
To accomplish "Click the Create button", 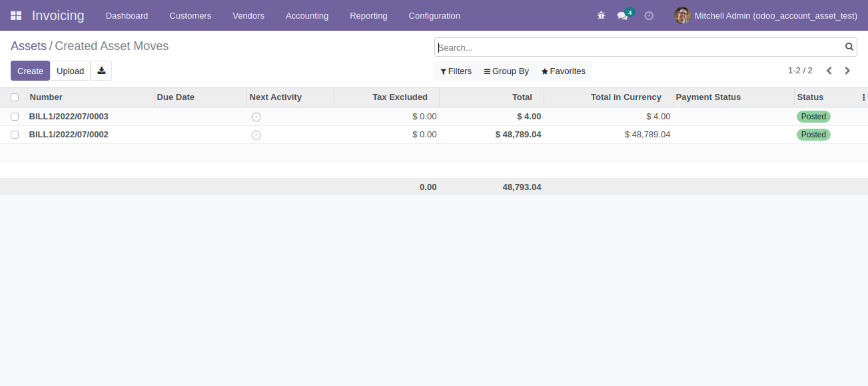I will pos(30,71).
